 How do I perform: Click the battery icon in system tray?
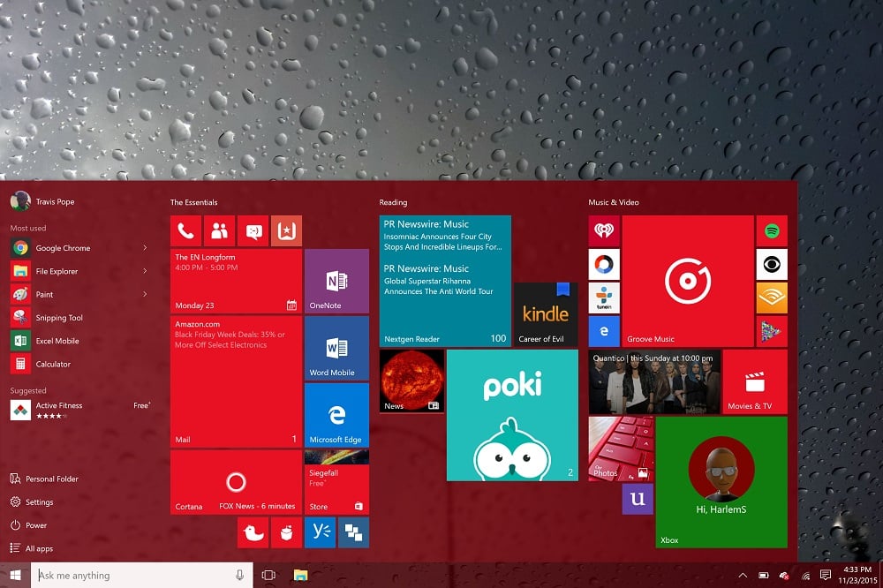764,575
